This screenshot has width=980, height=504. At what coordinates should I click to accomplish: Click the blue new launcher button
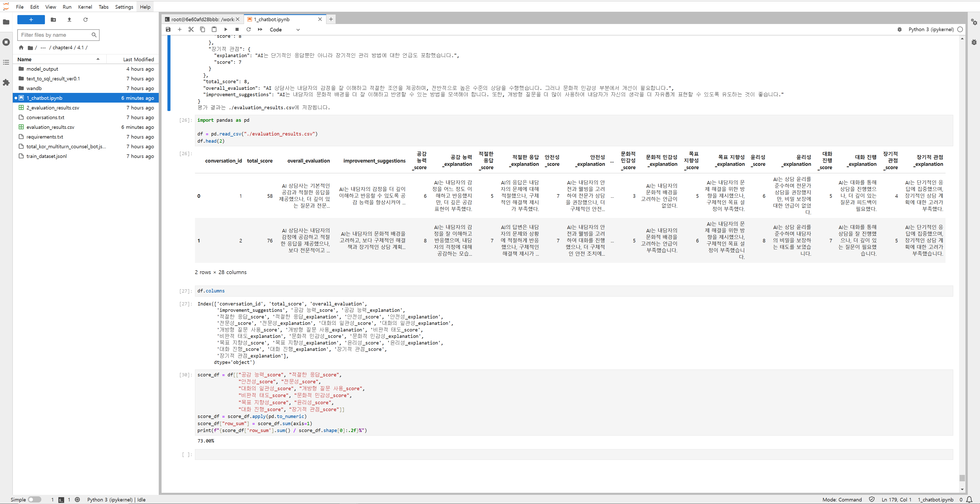point(31,19)
